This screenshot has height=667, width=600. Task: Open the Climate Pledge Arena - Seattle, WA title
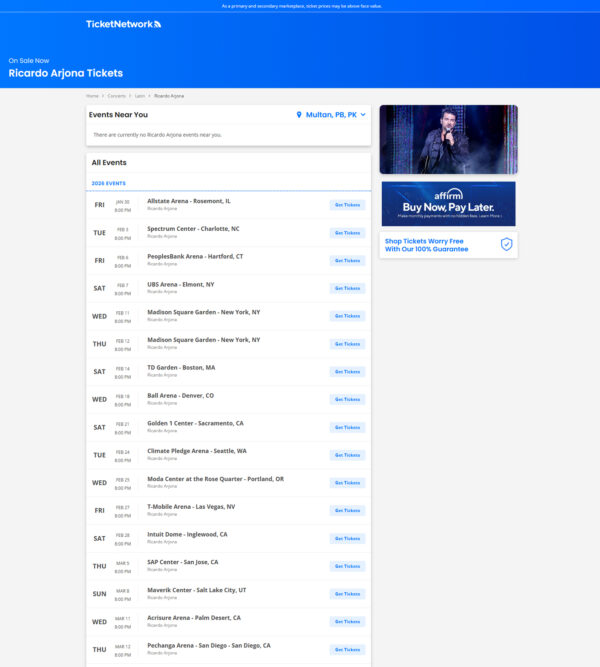coord(197,451)
